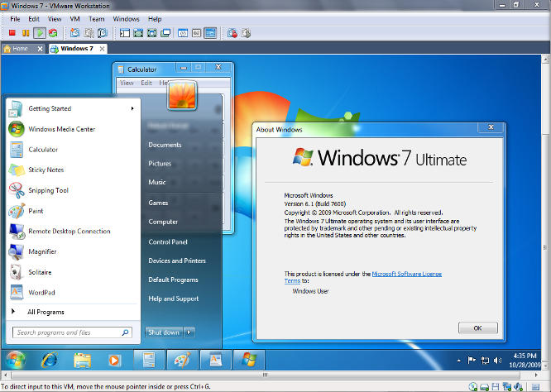This screenshot has width=551, height=392.
Task: Click OK in About Windows dialog
Action: [477, 327]
